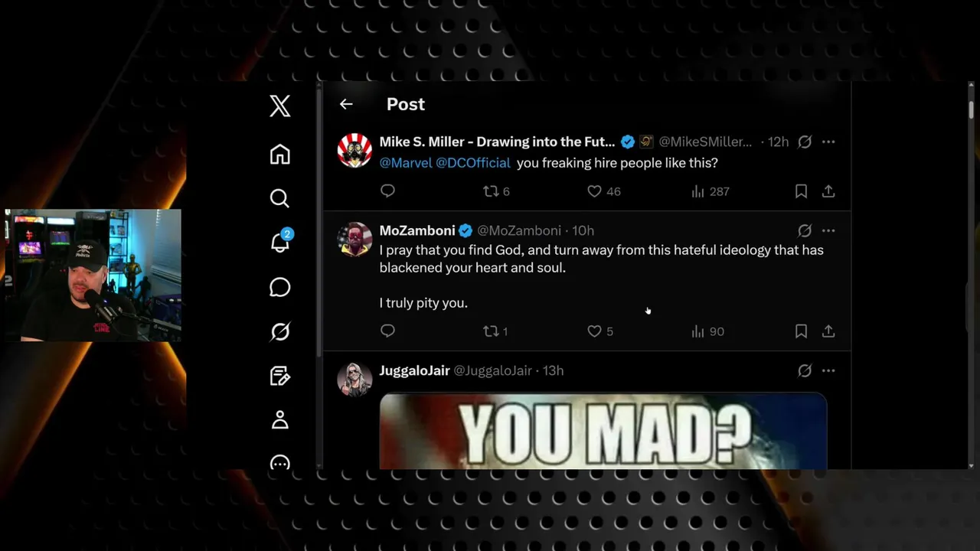Open Home in the sidebar

click(280, 154)
